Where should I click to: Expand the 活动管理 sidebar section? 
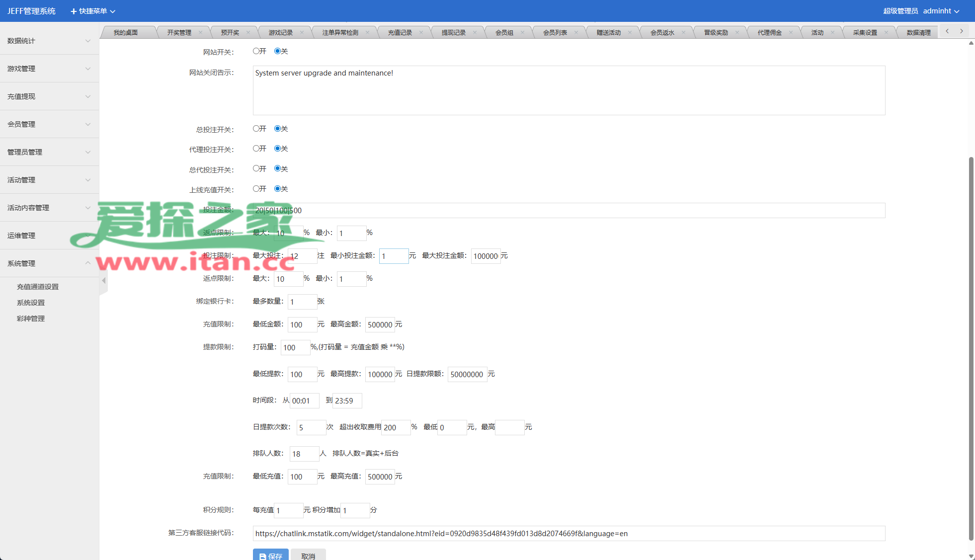coord(49,180)
